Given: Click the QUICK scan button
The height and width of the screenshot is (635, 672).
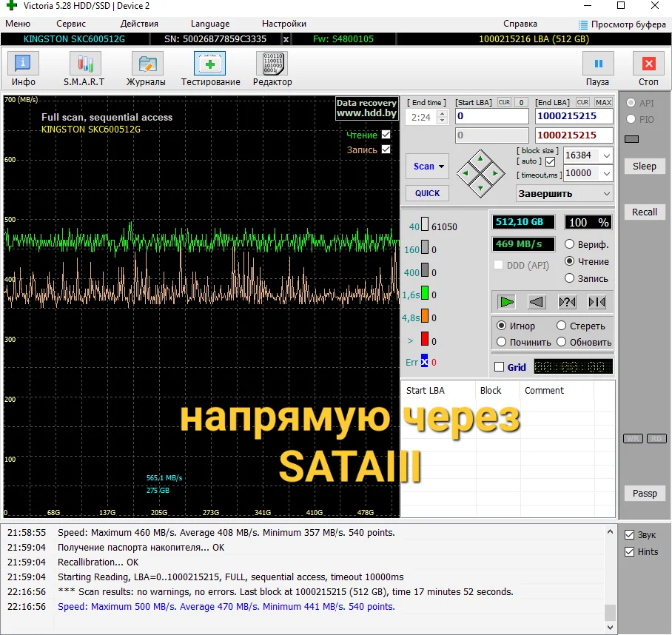Looking at the screenshot, I should click(x=428, y=193).
